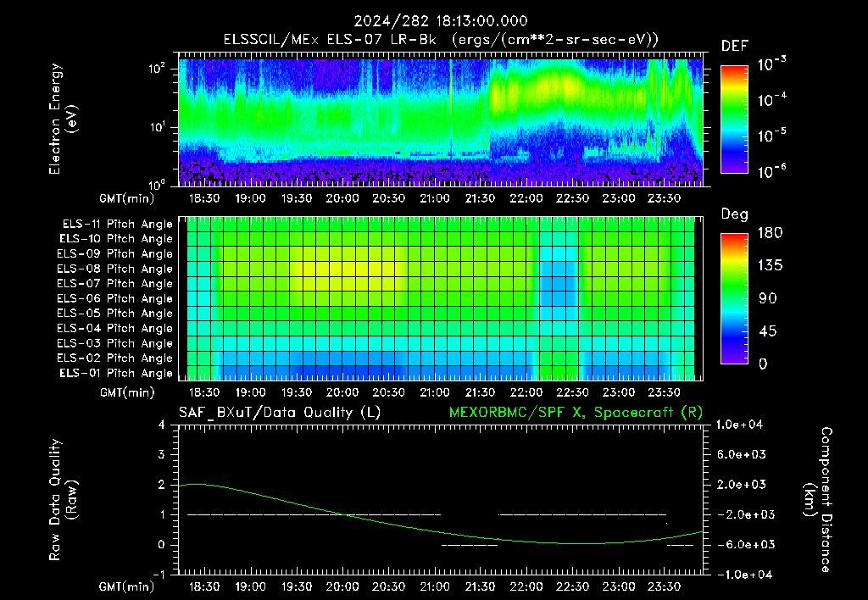
Task: Click the timestamp title 2024/282 18:13:00.000
Action: (441, 21)
